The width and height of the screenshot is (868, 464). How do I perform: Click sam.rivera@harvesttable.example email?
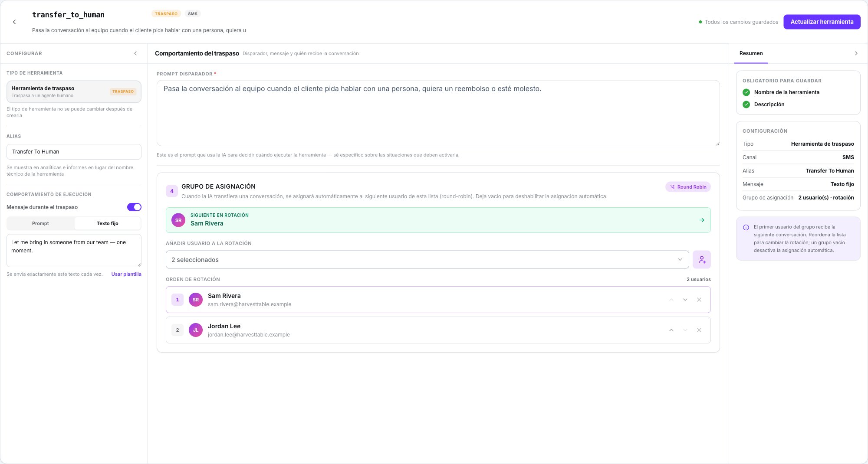pos(250,304)
